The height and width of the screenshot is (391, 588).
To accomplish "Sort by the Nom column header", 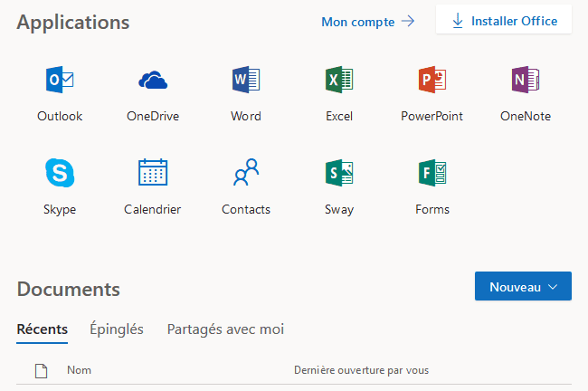I will point(79,370).
